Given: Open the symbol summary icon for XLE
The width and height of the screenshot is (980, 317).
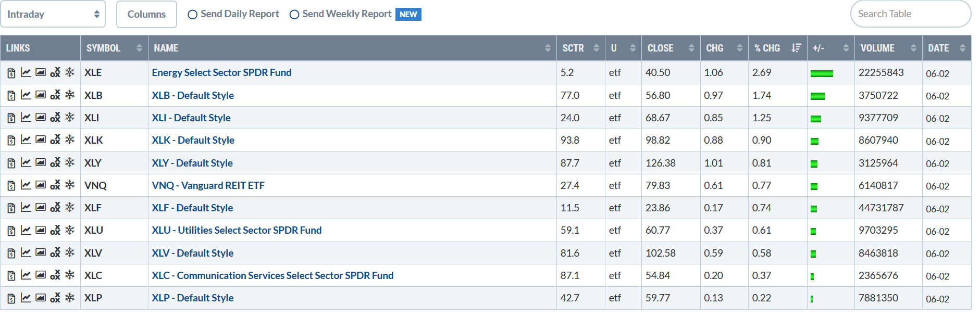Looking at the screenshot, I should 11,73.
